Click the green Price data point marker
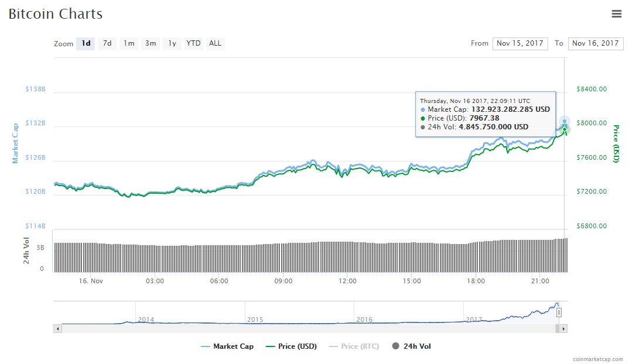The height and width of the screenshot is (364, 629). point(565,129)
